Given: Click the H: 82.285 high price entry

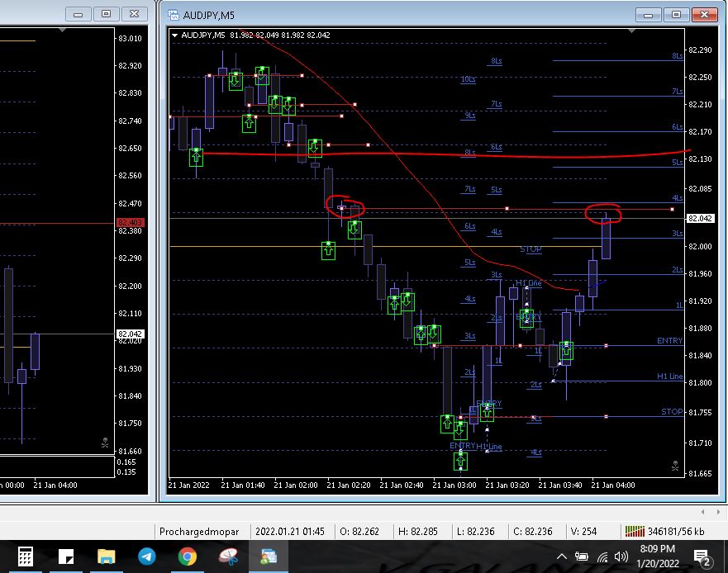Looking at the screenshot, I should click(418, 531).
